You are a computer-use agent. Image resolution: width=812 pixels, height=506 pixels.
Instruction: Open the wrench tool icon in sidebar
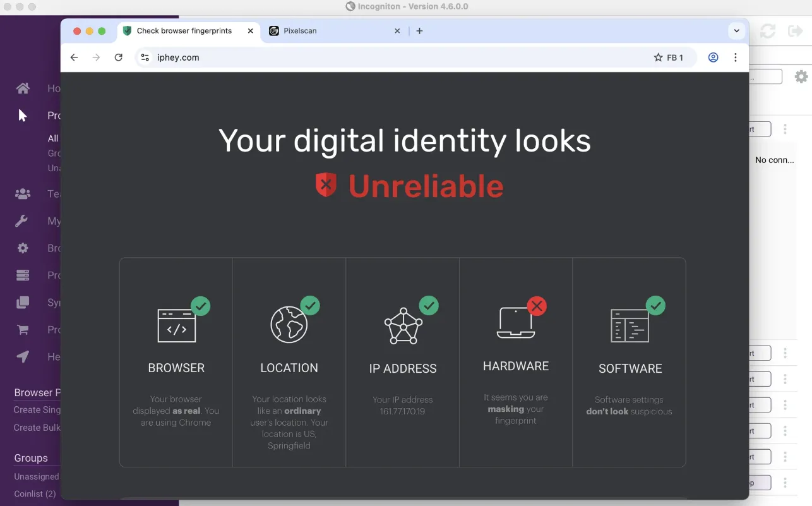click(x=23, y=220)
